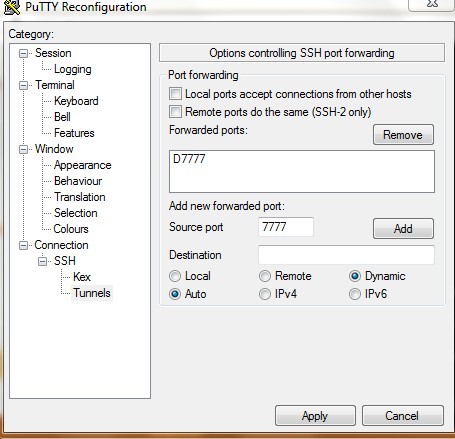Choose the Remote forwarding radio option

tap(265, 276)
